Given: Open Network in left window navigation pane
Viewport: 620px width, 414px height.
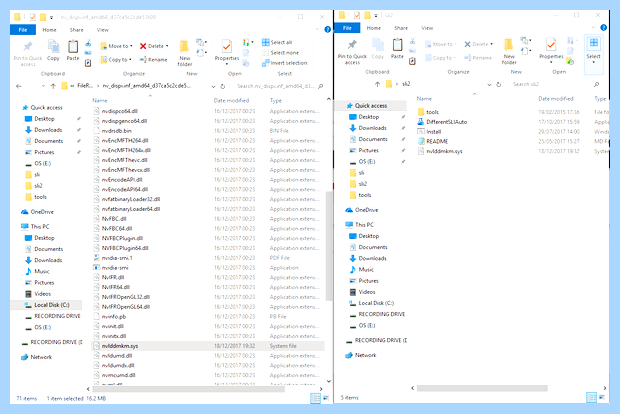Looking at the screenshot, I should [36, 357].
